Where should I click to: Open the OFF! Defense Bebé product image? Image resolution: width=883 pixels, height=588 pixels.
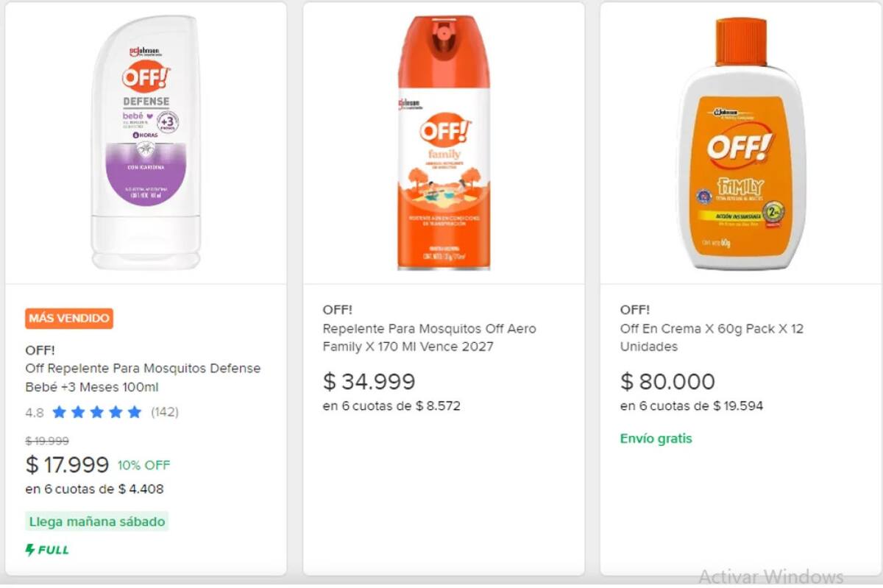pyautogui.click(x=146, y=142)
